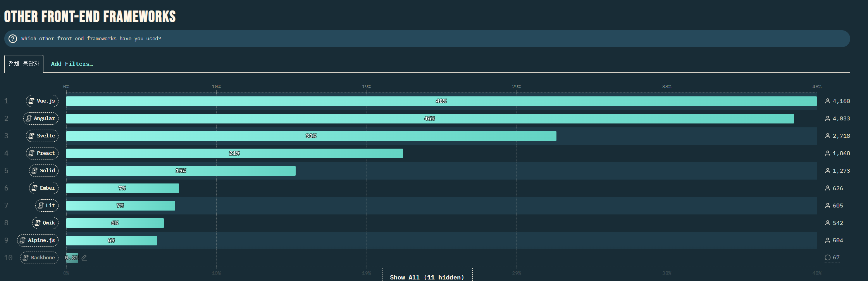
Task: Click the Alpine.js 6% bar
Action: [112, 240]
